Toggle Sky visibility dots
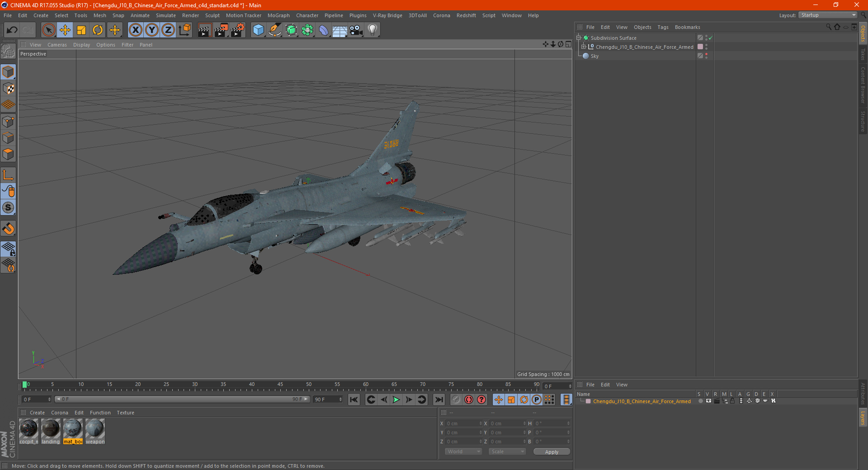 coord(706,56)
